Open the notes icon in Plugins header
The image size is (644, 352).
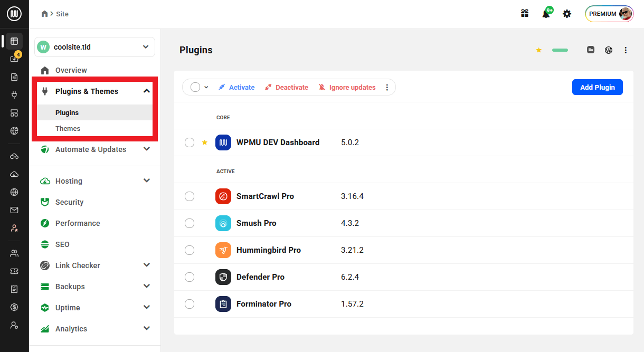point(591,50)
